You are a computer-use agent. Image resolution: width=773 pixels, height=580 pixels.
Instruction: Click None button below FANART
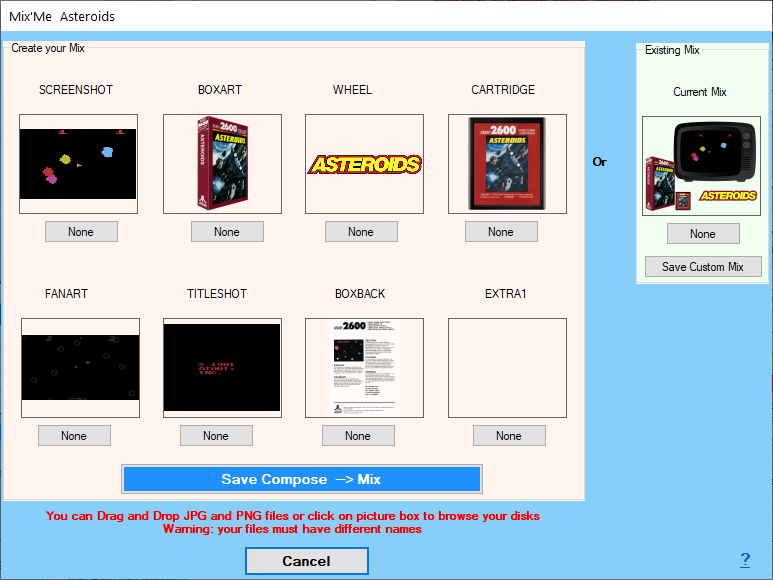coord(74,436)
